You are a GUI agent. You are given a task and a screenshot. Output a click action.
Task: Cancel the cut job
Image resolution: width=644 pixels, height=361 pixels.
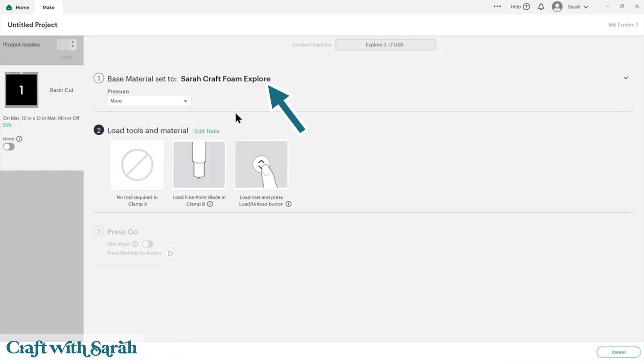(x=619, y=352)
